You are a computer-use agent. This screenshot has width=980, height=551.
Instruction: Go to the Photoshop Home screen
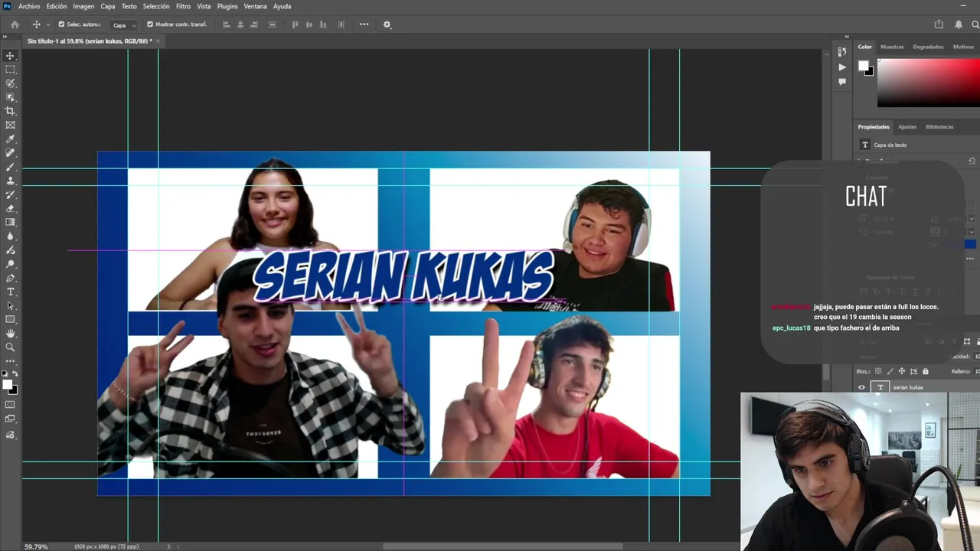(x=15, y=24)
